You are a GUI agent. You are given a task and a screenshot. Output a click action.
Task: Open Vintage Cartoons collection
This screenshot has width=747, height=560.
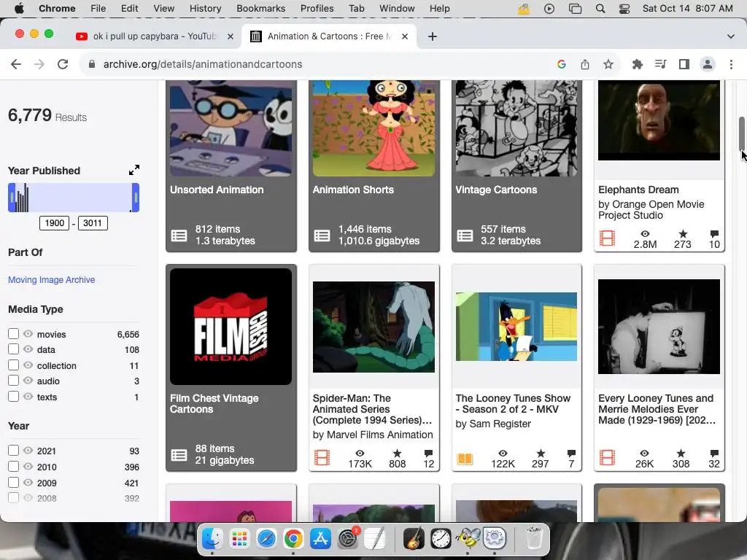[x=516, y=166]
